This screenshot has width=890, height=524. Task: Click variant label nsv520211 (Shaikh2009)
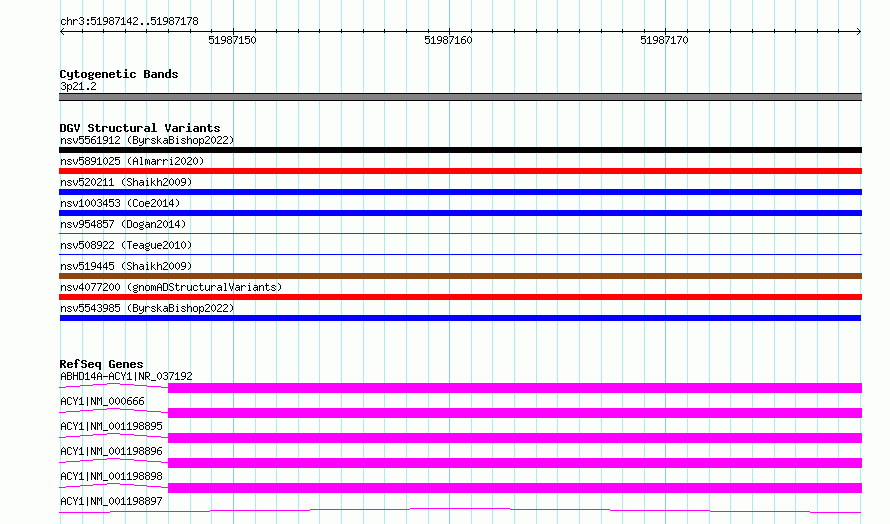click(x=126, y=182)
